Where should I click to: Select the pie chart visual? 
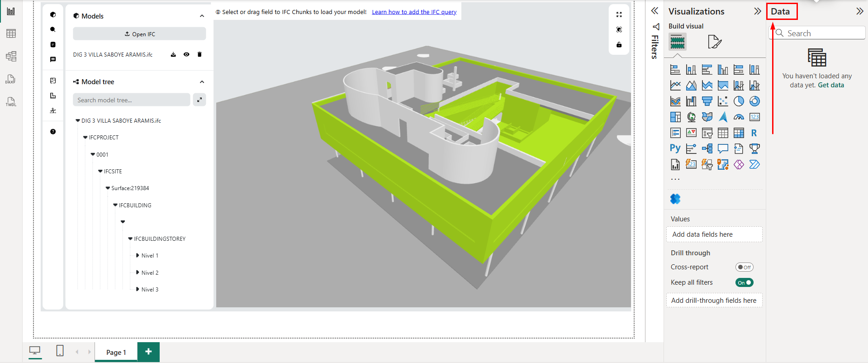(739, 101)
